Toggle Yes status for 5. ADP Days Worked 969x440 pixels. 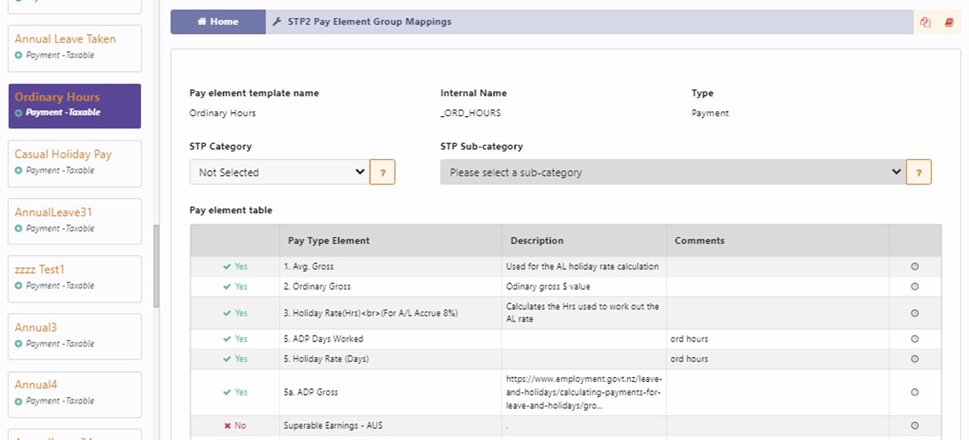pos(235,339)
